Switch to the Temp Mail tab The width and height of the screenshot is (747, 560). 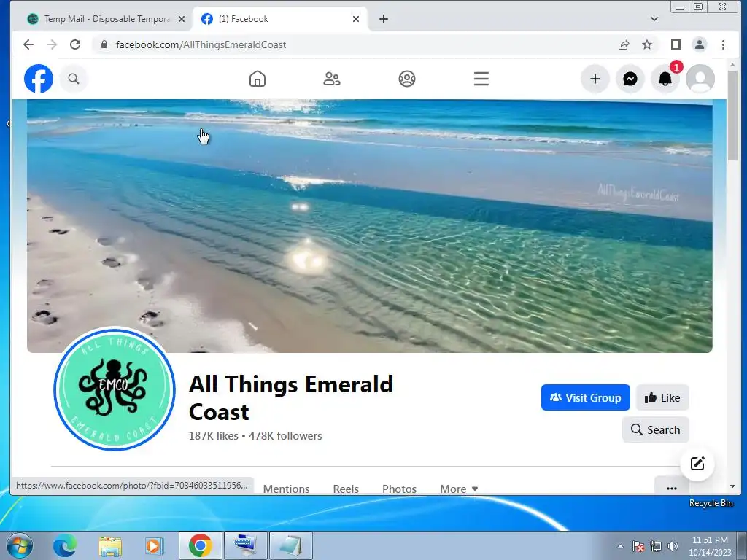(106, 19)
